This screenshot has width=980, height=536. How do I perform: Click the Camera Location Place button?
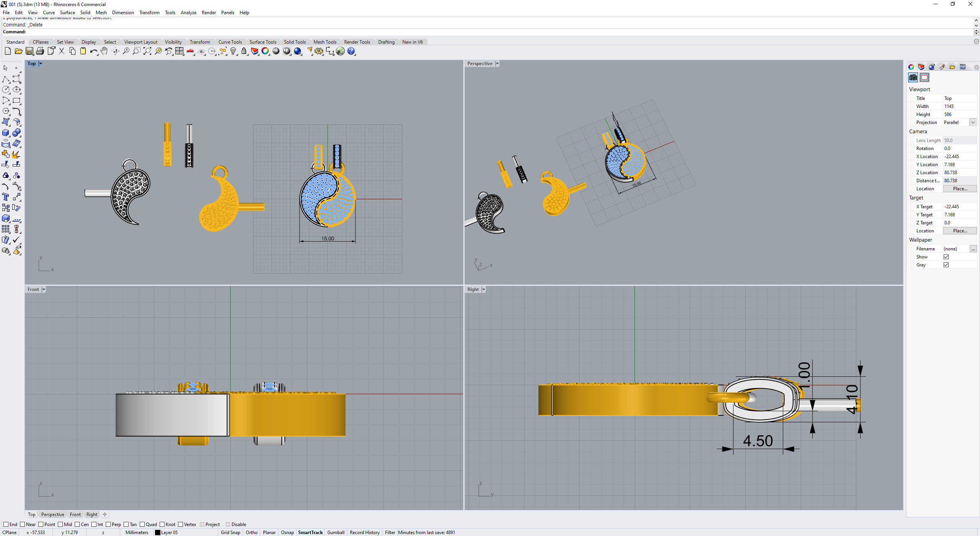coord(960,189)
